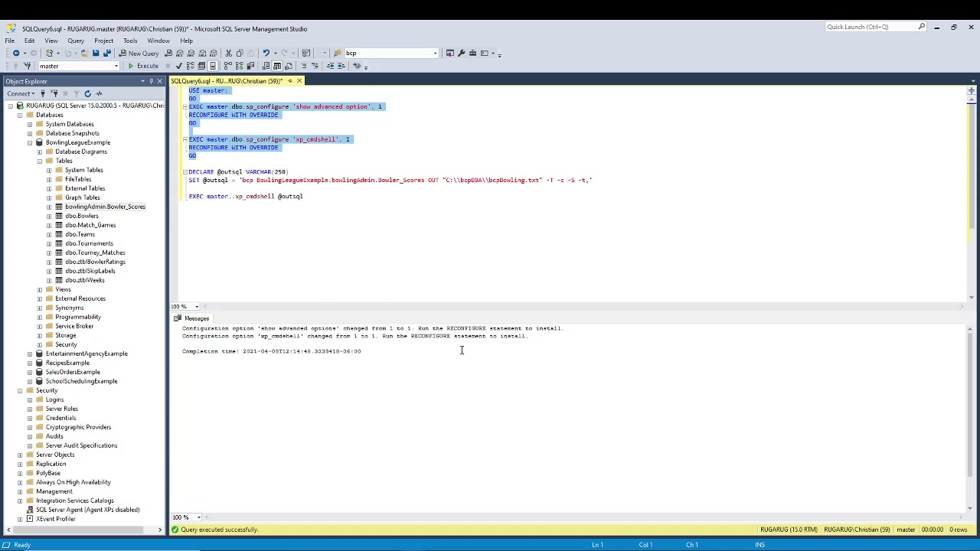This screenshot has height=551, width=980.
Task: Collapse the Tables folder node
Action: (40, 161)
